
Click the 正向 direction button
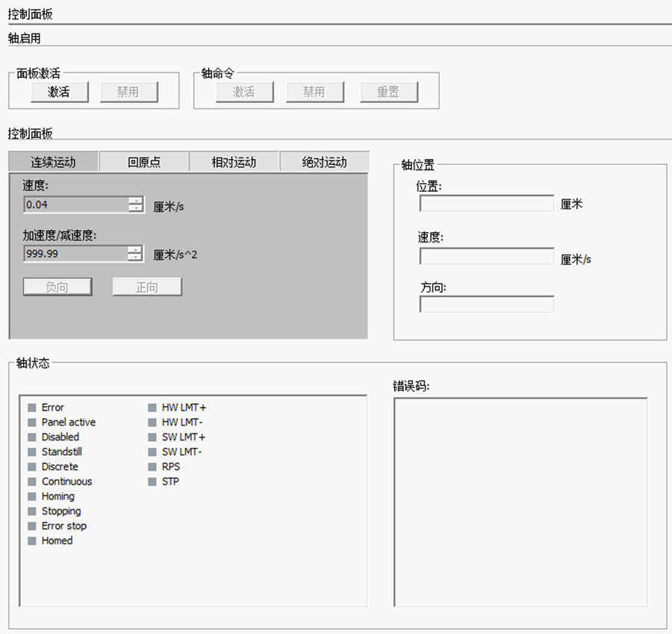147,288
